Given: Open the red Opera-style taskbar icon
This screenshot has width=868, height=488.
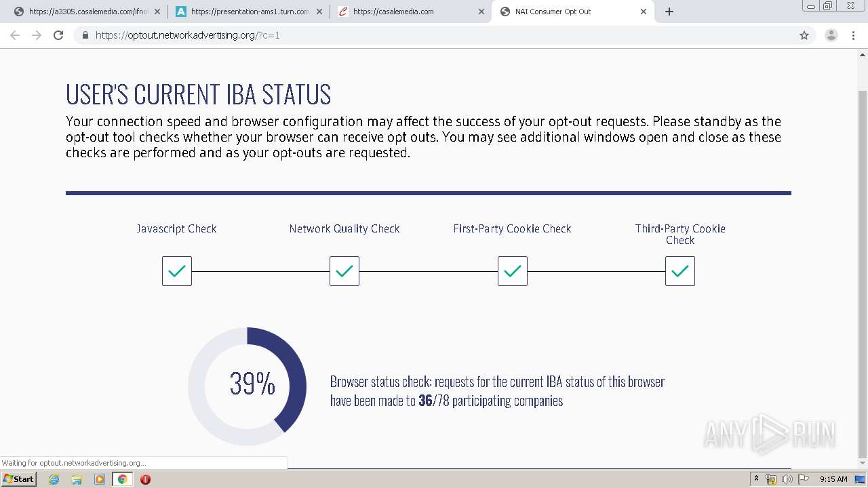Looking at the screenshot, I should (145, 479).
